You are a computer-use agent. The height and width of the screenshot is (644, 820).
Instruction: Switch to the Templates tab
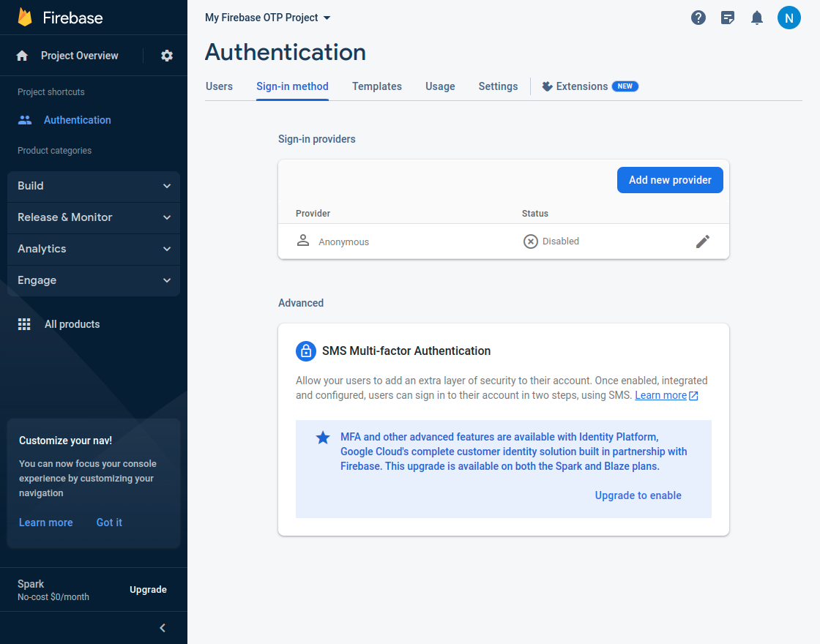[x=376, y=86]
